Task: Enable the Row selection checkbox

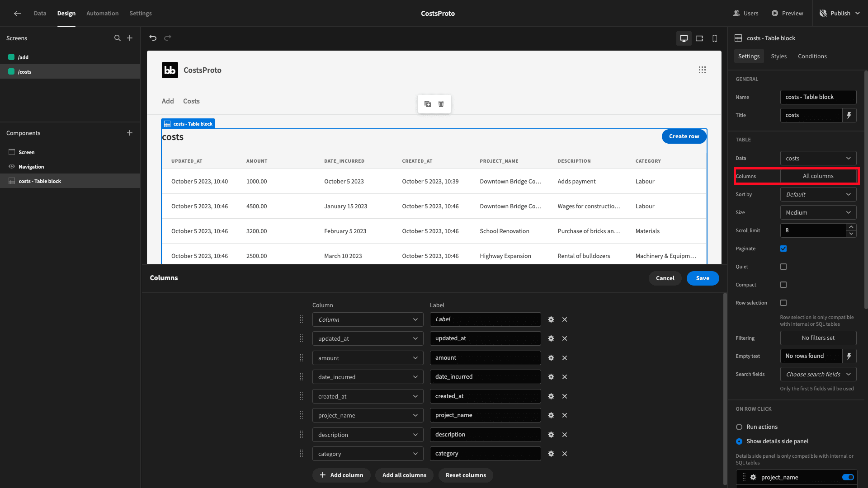Action: (783, 303)
